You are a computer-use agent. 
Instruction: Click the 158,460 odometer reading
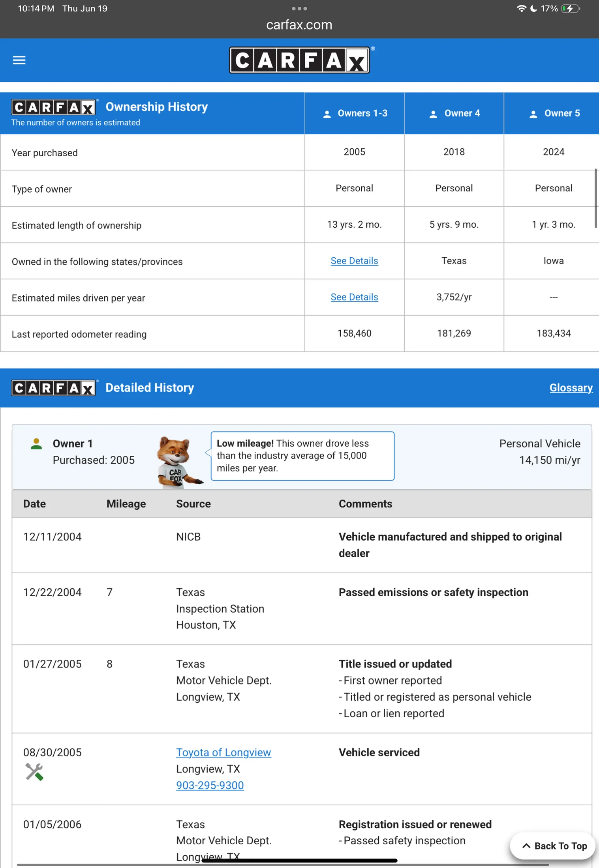click(354, 333)
